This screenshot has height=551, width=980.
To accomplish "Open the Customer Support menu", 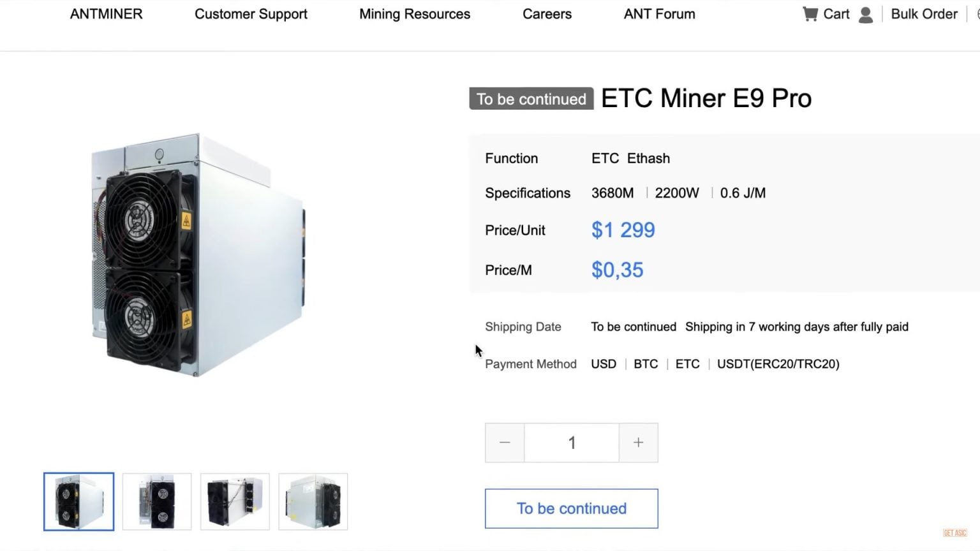I will point(251,14).
